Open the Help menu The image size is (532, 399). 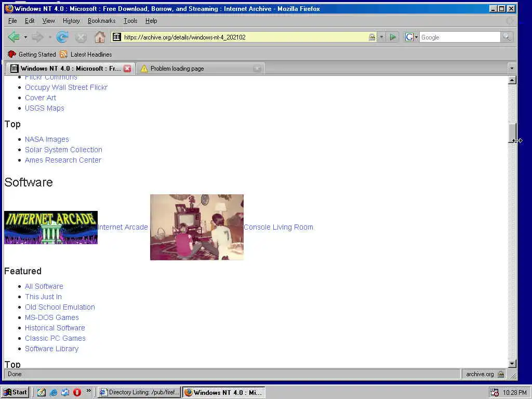tap(151, 21)
